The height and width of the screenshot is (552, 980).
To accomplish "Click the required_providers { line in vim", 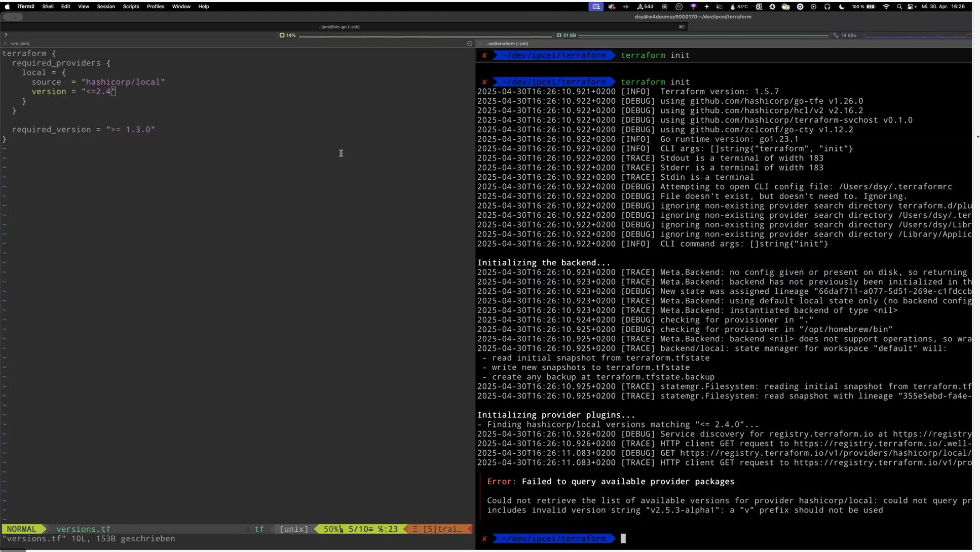I will click(x=61, y=63).
